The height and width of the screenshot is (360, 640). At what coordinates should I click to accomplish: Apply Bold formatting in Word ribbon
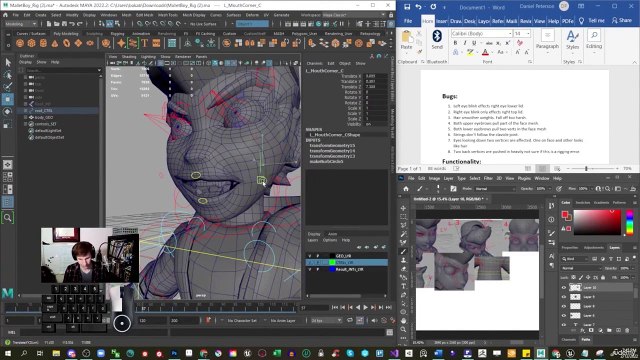click(456, 43)
